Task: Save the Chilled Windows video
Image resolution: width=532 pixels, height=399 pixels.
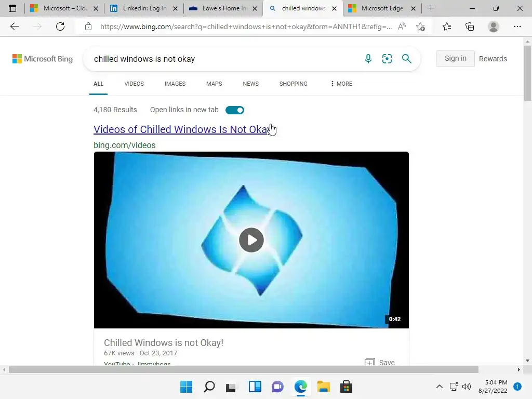Action: click(x=380, y=362)
